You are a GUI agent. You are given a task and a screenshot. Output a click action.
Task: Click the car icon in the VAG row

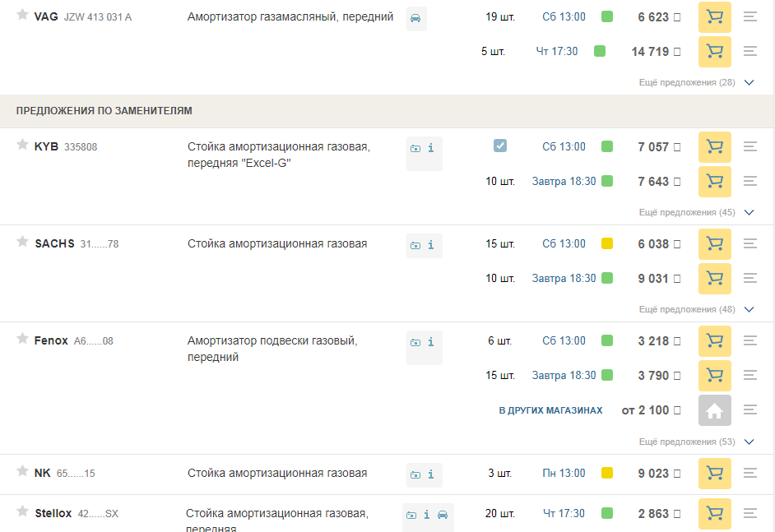pos(416,18)
